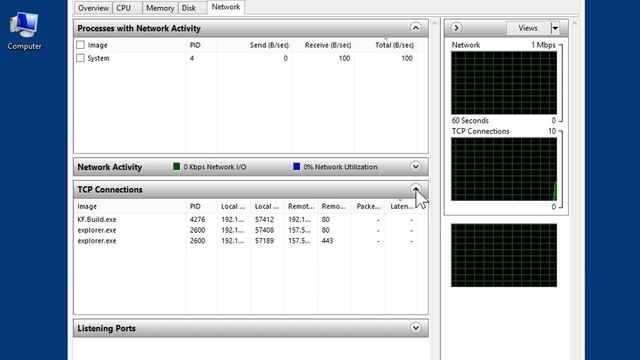Click the blue Network Utilization legend swatch

(x=297, y=167)
